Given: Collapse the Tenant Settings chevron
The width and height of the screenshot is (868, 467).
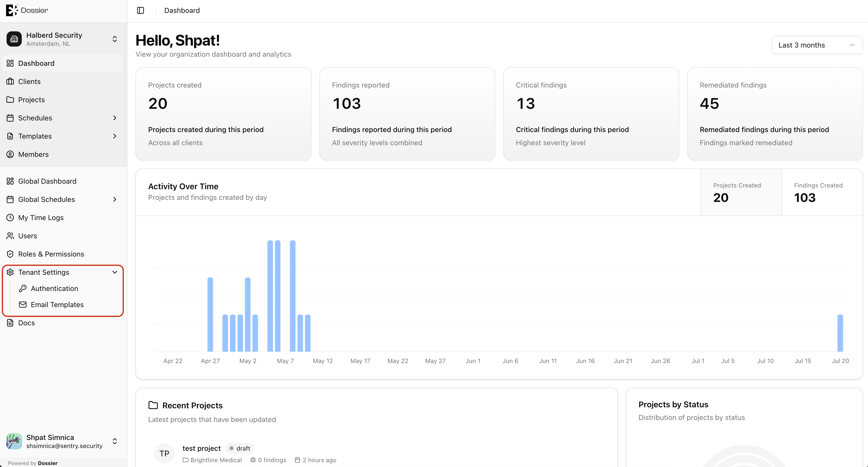Looking at the screenshot, I should click(x=115, y=272).
